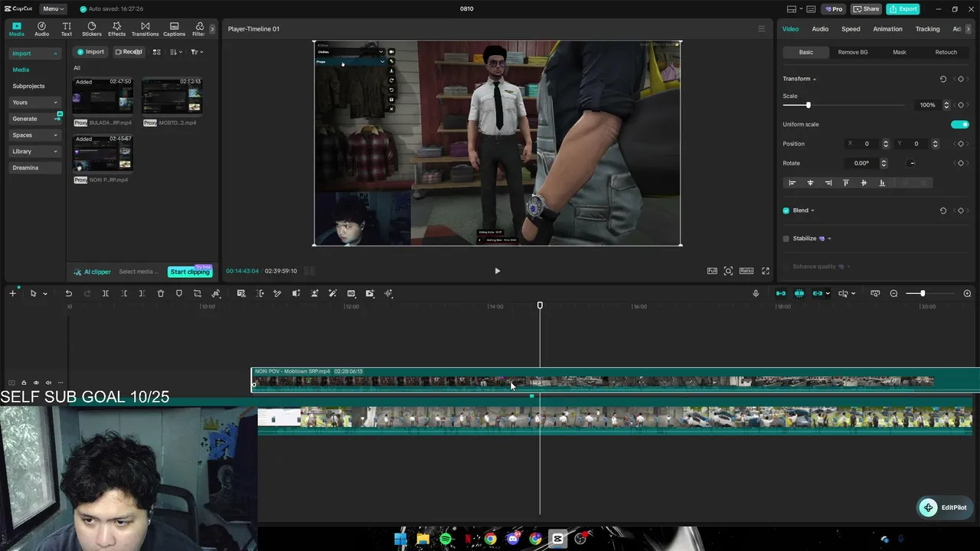This screenshot has height=551, width=980.
Task: Fit timeline to window icon
Action: click(x=875, y=294)
